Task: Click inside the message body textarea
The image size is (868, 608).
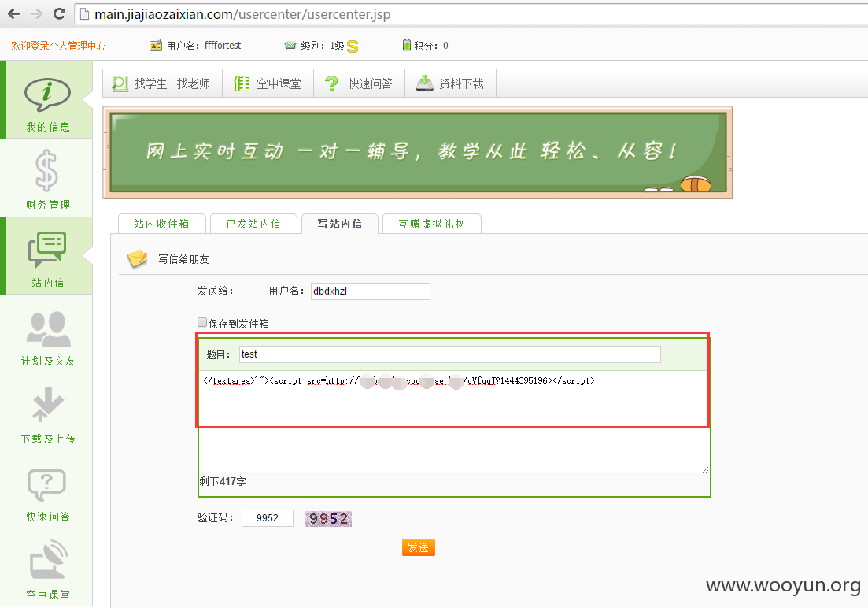Action: tap(454, 422)
